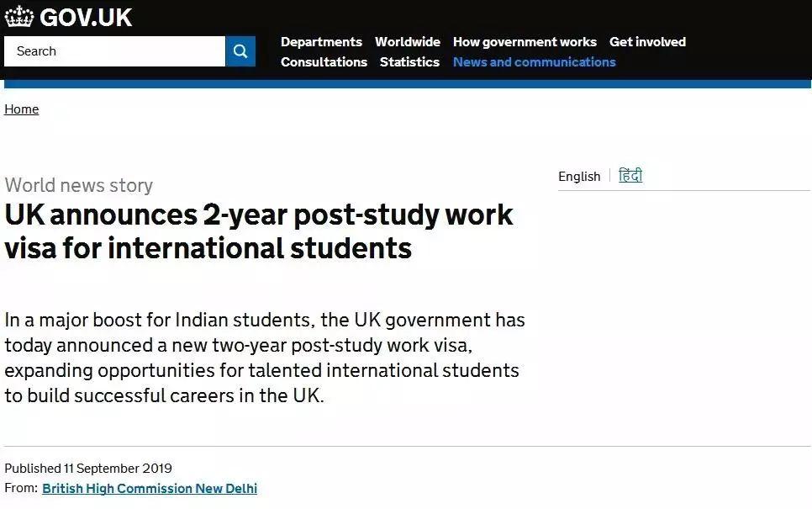The height and width of the screenshot is (509, 812).
Task: Select the English language option
Action: [x=579, y=177]
